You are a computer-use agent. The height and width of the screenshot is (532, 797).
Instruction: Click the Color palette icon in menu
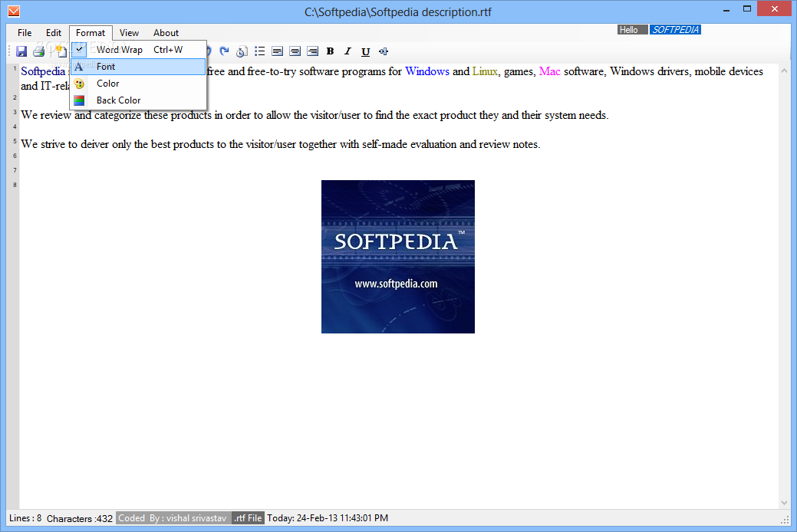pyautogui.click(x=79, y=84)
